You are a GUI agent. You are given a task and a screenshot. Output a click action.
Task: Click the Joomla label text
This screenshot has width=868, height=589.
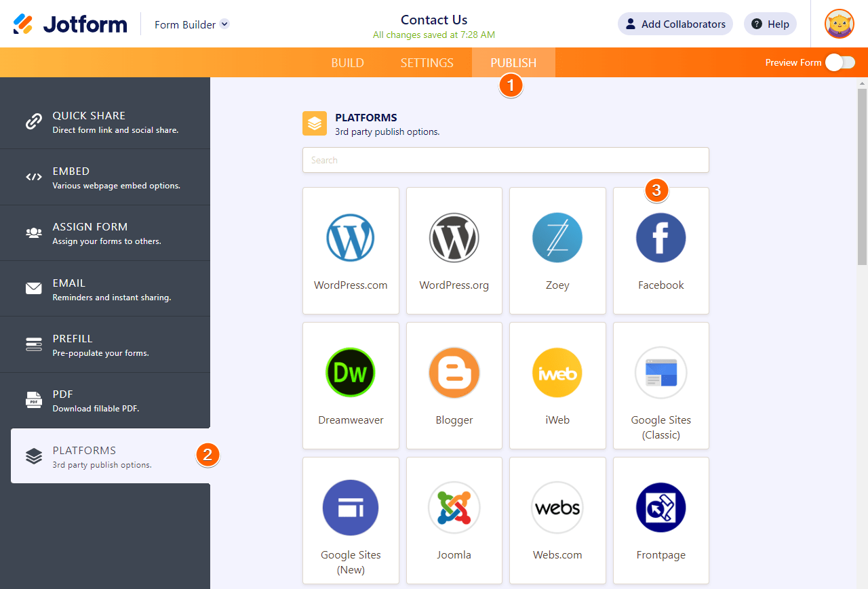pyautogui.click(x=454, y=555)
